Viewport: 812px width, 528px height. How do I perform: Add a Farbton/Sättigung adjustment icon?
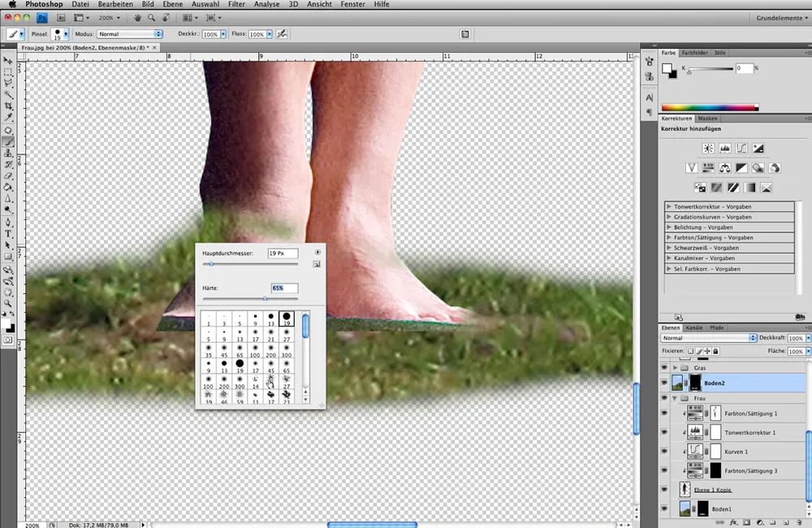pyautogui.click(x=708, y=167)
